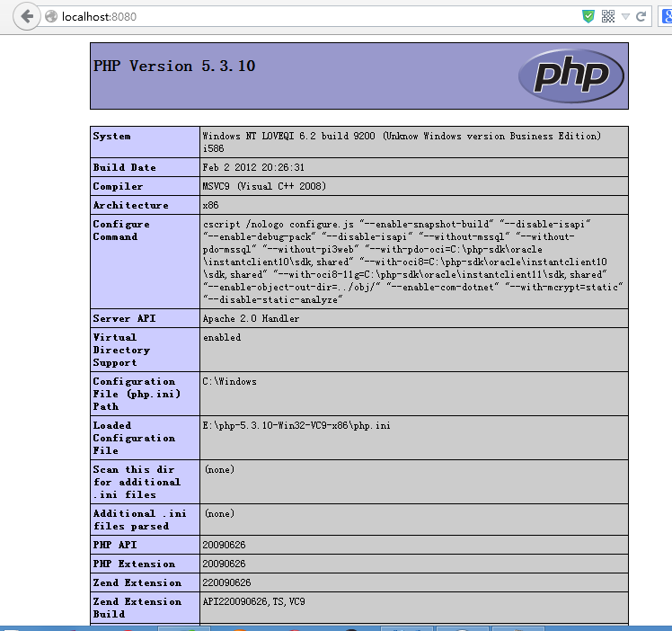Click '(none)' in the Scan this dir row

pyautogui.click(x=219, y=470)
